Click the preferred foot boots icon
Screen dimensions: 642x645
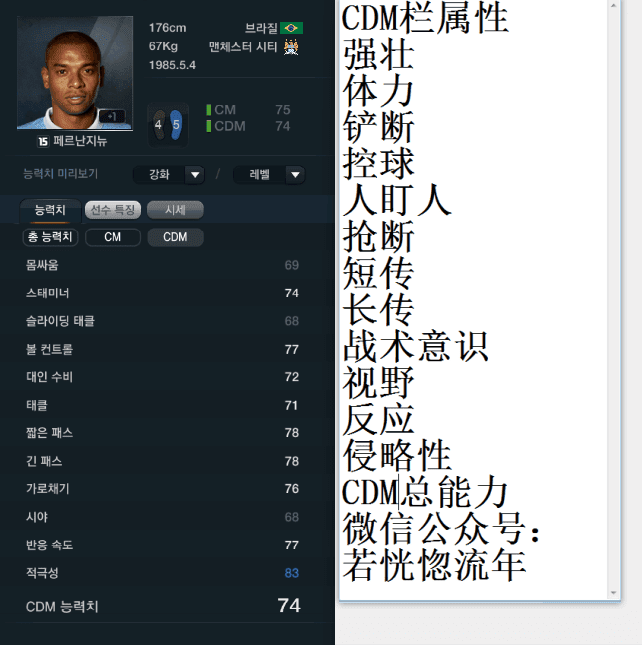[168, 124]
